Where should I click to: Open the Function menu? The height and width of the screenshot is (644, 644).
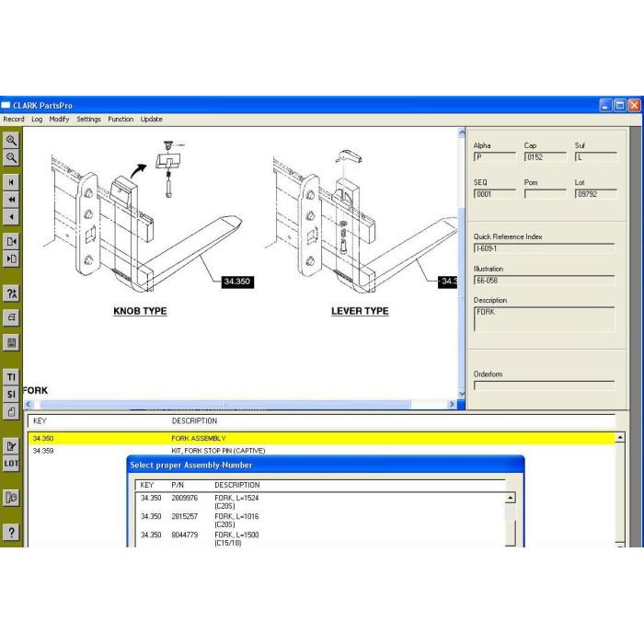pos(121,119)
